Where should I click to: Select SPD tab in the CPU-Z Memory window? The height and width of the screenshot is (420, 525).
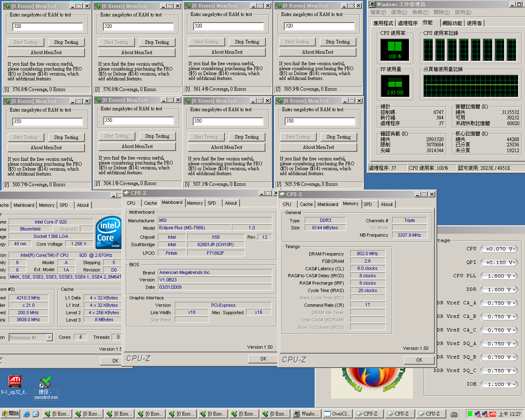pos(368,204)
